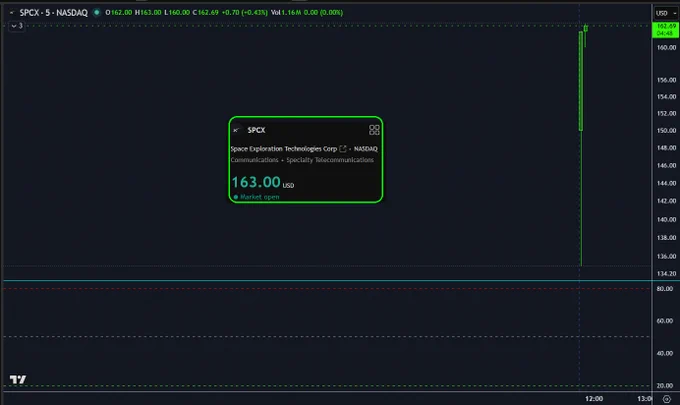Image resolution: width=680 pixels, height=405 pixels.
Task: Click the 20.00 indicator axis label
Action: [664, 385]
